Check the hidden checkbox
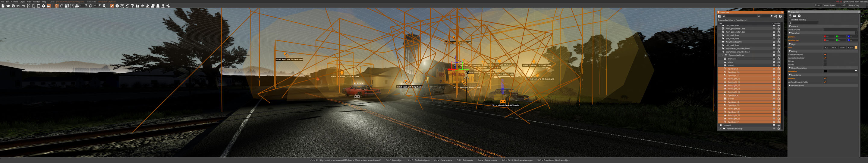The image size is (868, 163). pyautogui.click(x=825, y=61)
